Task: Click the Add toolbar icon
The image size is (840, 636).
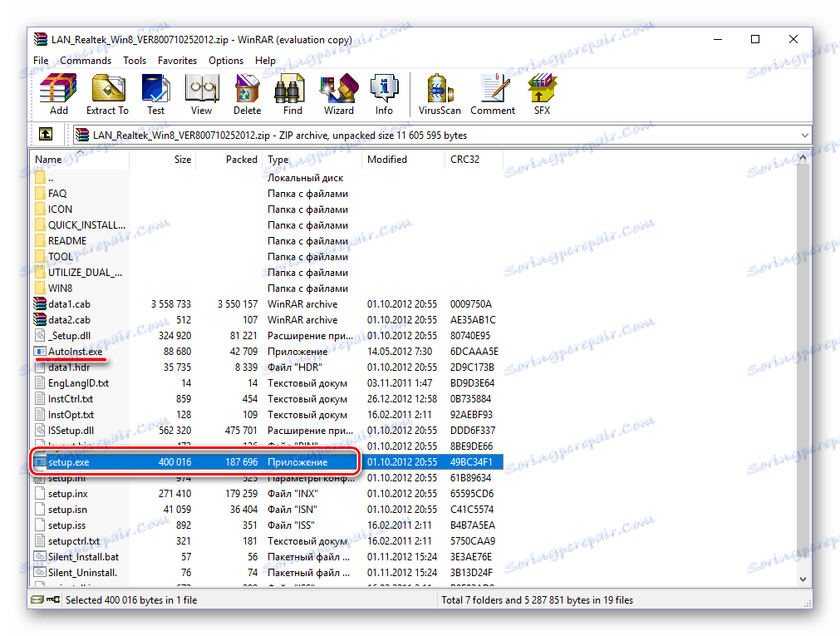Action: click(58, 95)
